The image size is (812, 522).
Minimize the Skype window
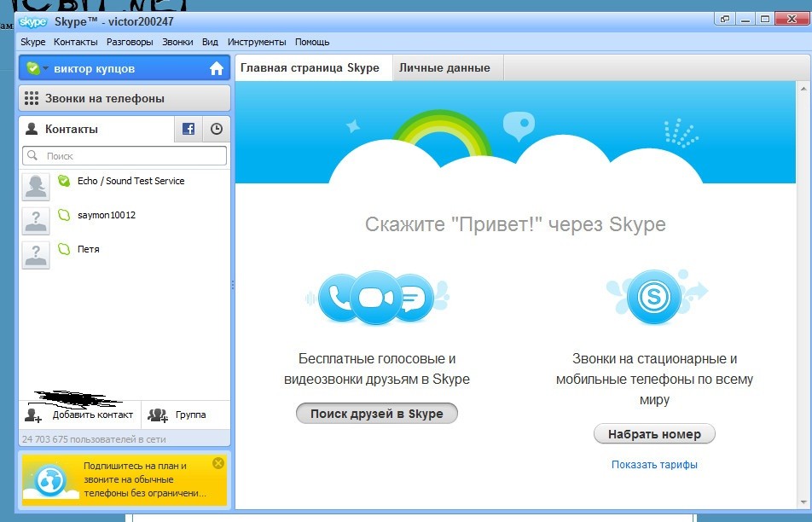point(745,19)
